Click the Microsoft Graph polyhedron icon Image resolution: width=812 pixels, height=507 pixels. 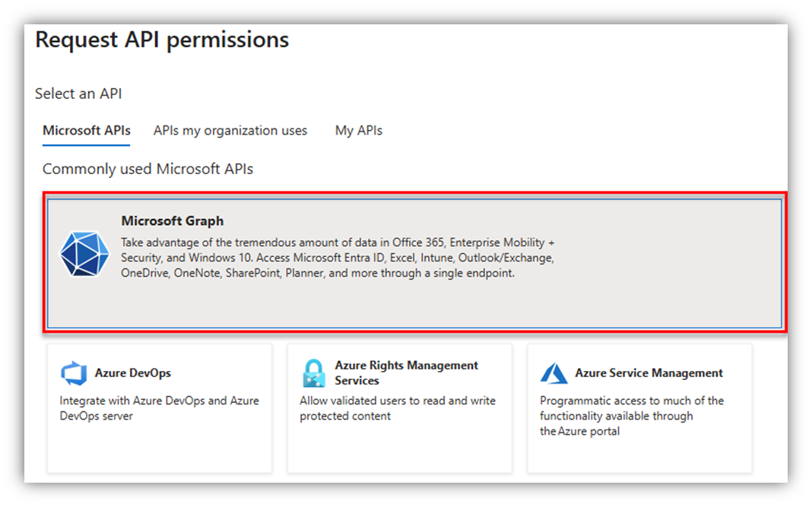point(84,254)
